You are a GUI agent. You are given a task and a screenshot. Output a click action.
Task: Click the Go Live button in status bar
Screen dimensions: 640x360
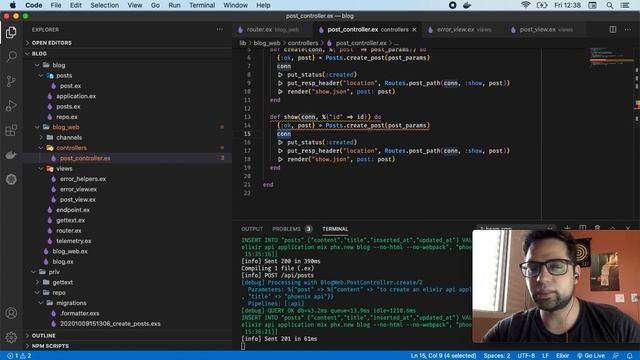click(x=591, y=356)
